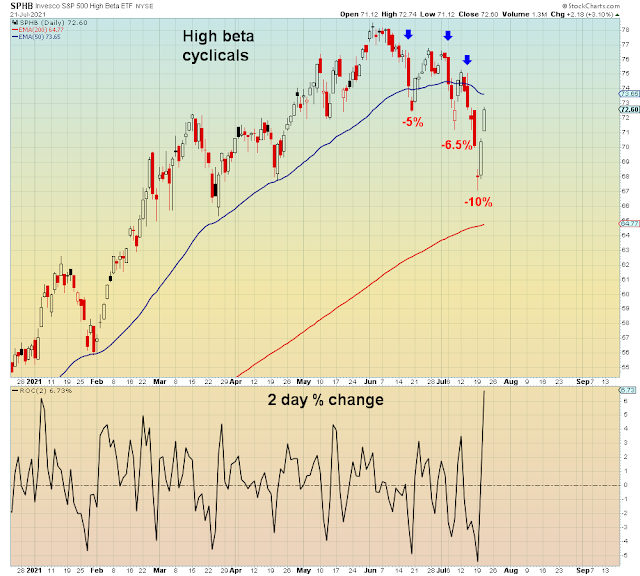The image size is (640, 576).
Task: Click the May label on the ROC panel date axis
Action: tap(303, 570)
